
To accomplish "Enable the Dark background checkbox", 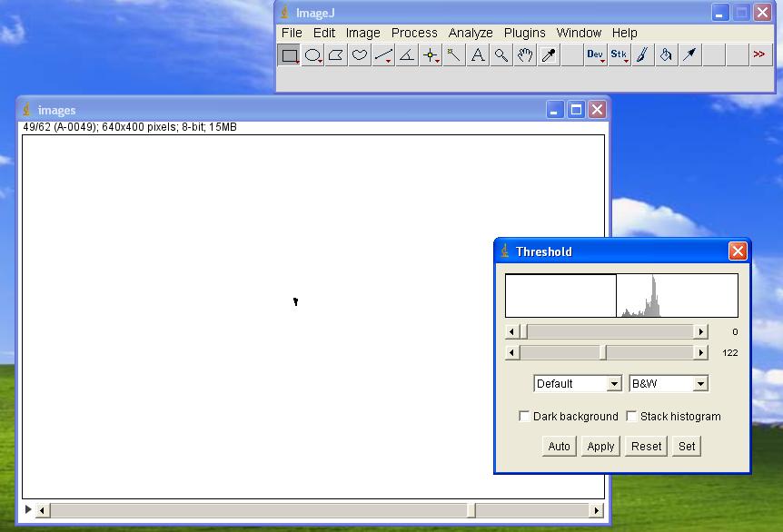I will 524,416.
